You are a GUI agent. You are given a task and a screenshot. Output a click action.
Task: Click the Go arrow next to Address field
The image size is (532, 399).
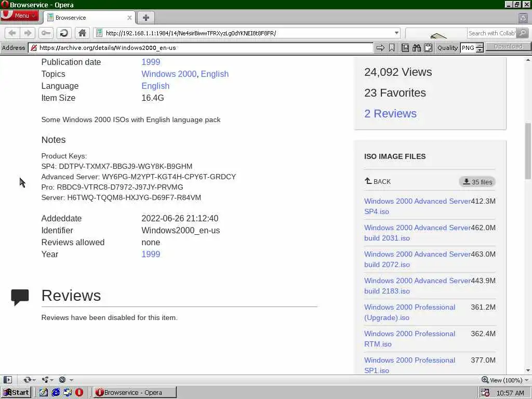click(380, 48)
